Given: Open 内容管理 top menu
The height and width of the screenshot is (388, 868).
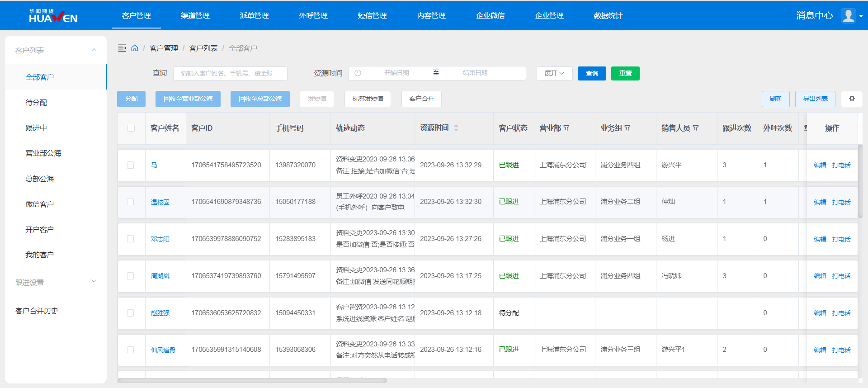Looking at the screenshot, I should coord(431,15).
